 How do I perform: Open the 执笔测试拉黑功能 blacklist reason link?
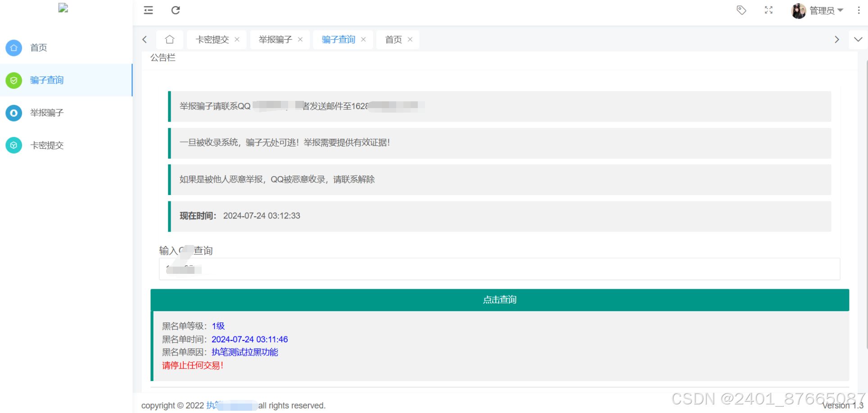[x=245, y=352]
